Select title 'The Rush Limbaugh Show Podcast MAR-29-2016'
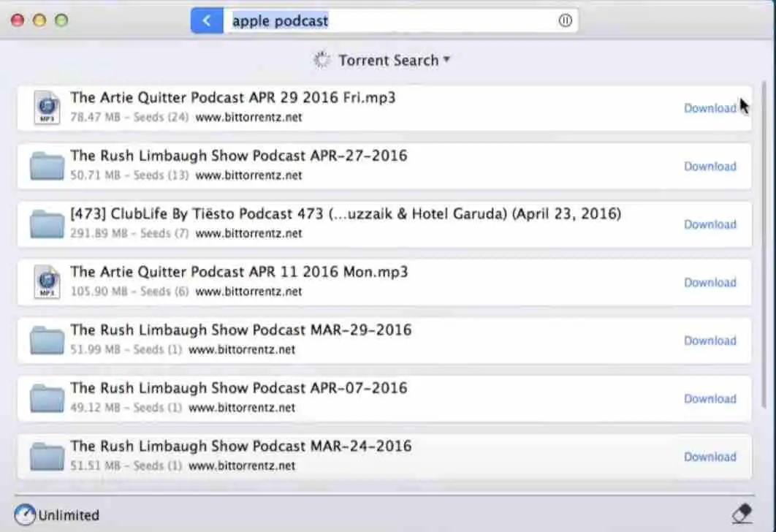The width and height of the screenshot is (776, 532). pos(240,330)
